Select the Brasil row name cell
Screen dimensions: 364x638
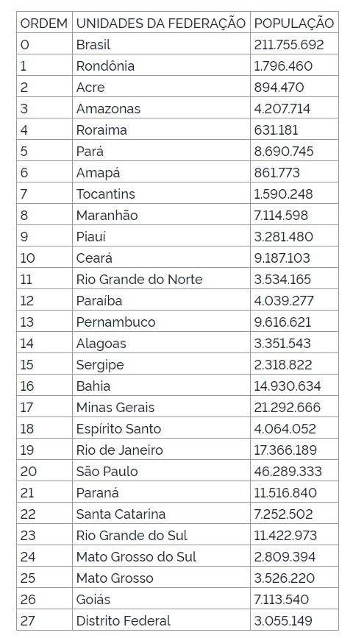point(161,44)
